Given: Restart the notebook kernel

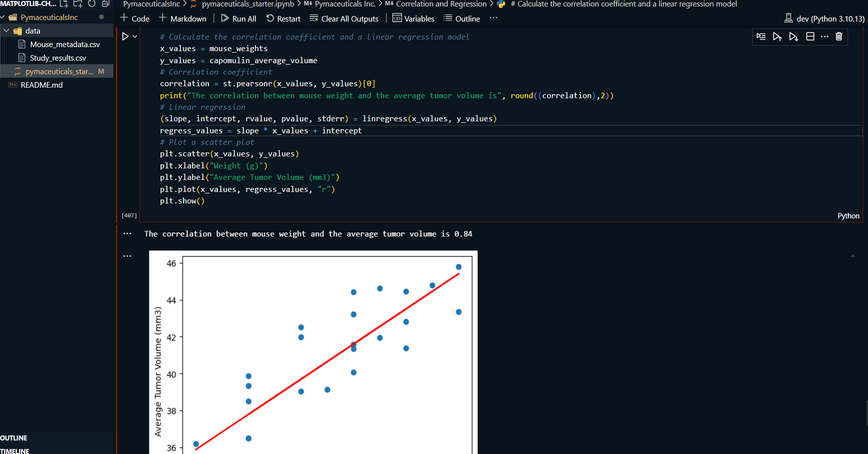Looking at the screenshot, I should 283,18.
